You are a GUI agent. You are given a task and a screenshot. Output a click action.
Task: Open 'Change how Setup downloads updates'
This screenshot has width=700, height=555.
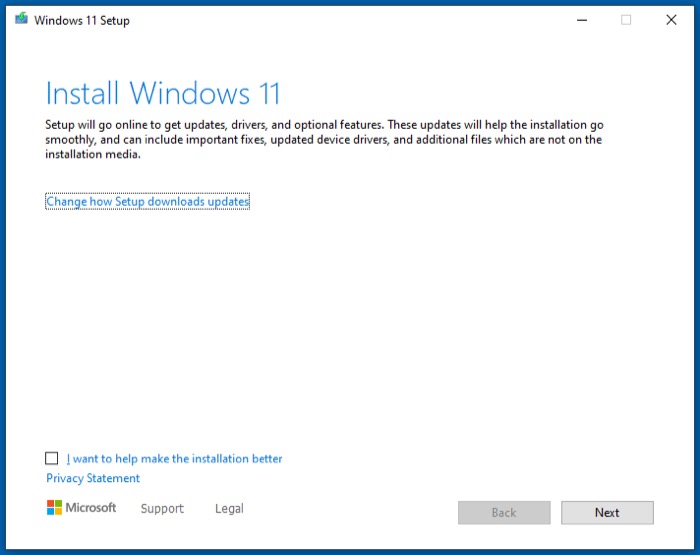coord(147,202)
